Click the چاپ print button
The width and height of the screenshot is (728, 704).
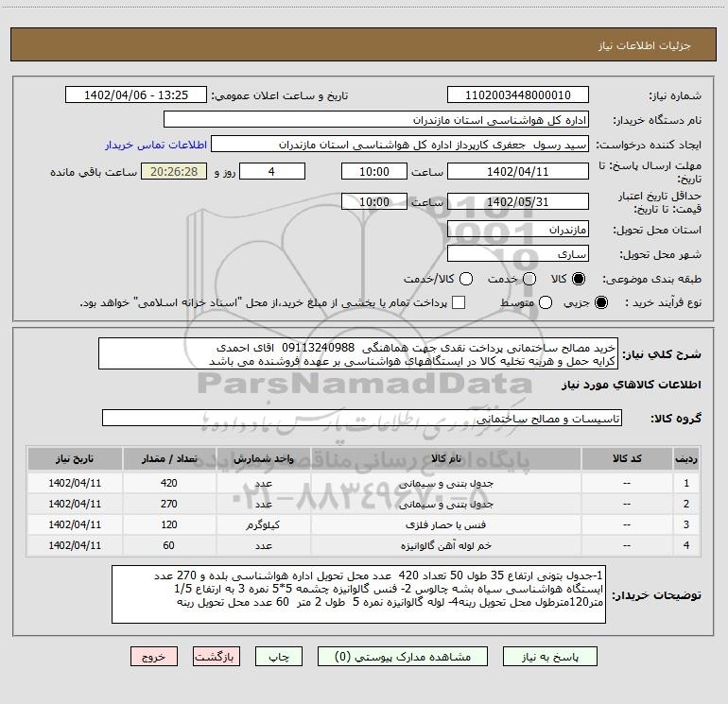[x=279, y=657]
